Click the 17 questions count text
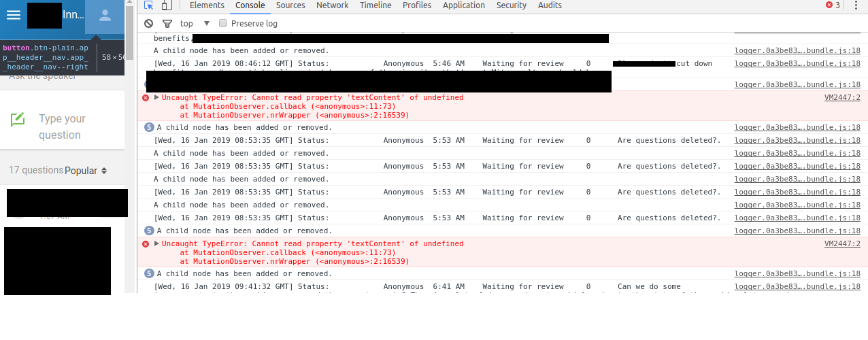The width and height of the screenshot is (868, 340). (36, 170)
